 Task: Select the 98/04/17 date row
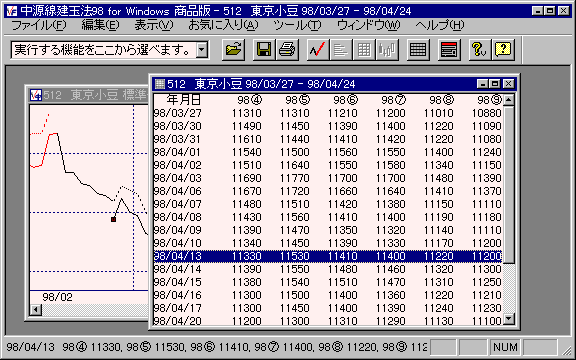[328, 308]
